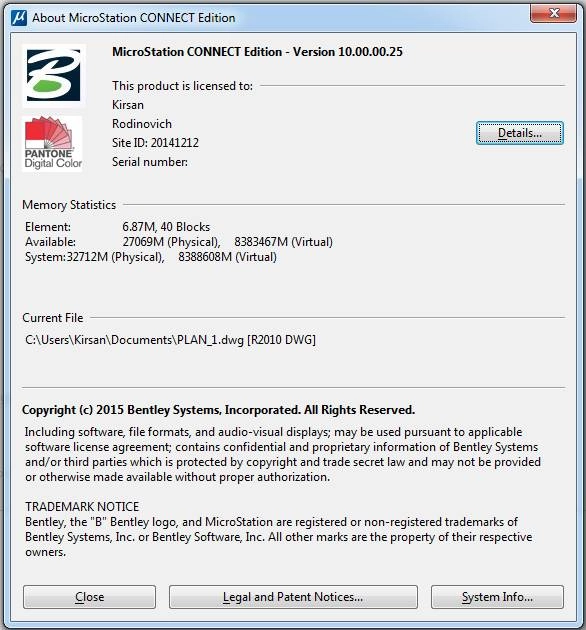Click the PLAN_1.dwg file path
Image resolution: width=586 pixels, height=630 pixels.
(170, 340)
